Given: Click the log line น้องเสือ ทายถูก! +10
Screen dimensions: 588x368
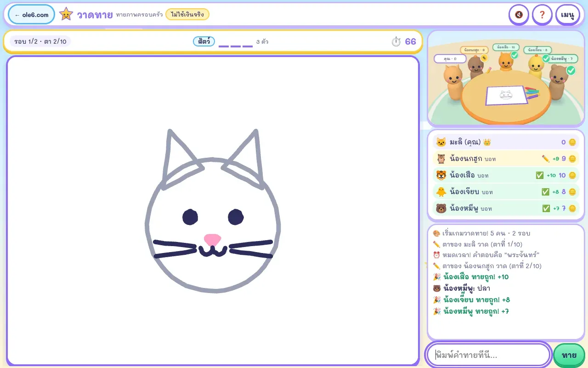Looking at the screenshot, I should [471, 277].
